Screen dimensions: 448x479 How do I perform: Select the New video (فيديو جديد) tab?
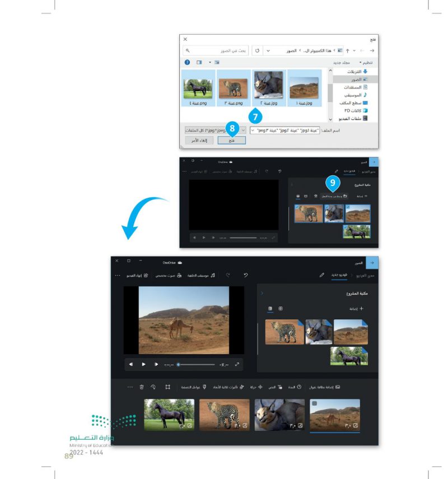(338, 276)
